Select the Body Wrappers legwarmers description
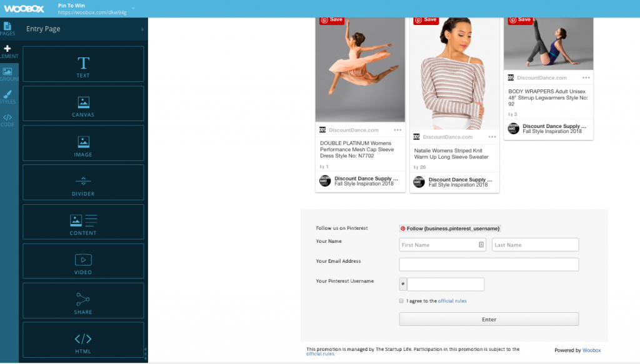Viewport: 640px width, 364px height. click(547, 98)
